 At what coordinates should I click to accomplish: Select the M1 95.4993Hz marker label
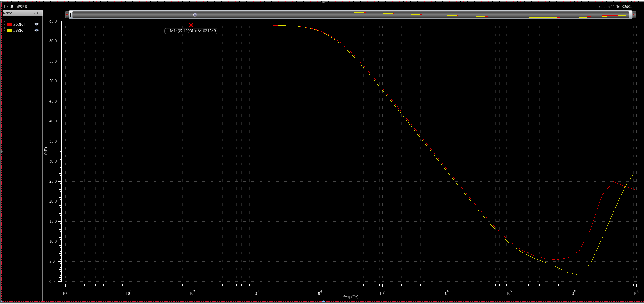coord(191,31)
